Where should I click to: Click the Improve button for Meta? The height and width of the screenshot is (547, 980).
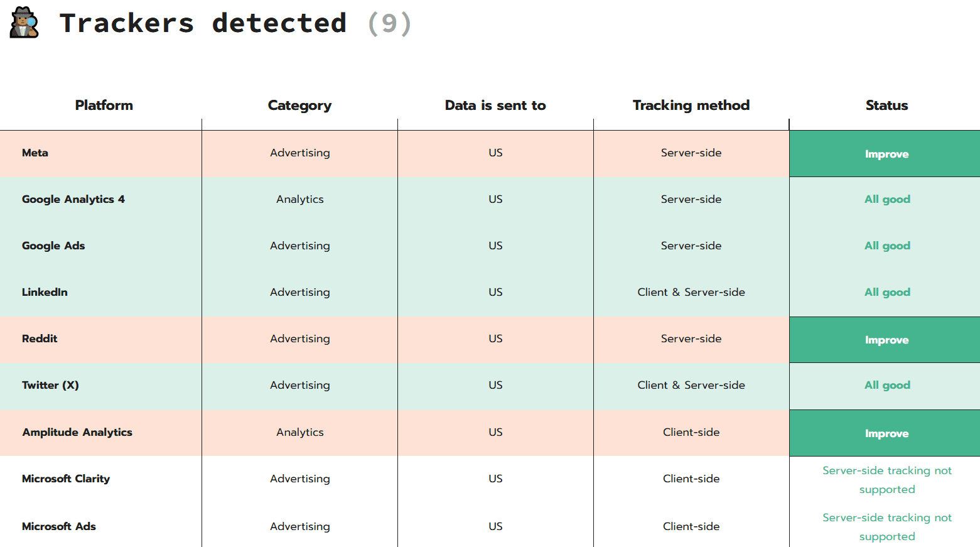pos(886,154)
